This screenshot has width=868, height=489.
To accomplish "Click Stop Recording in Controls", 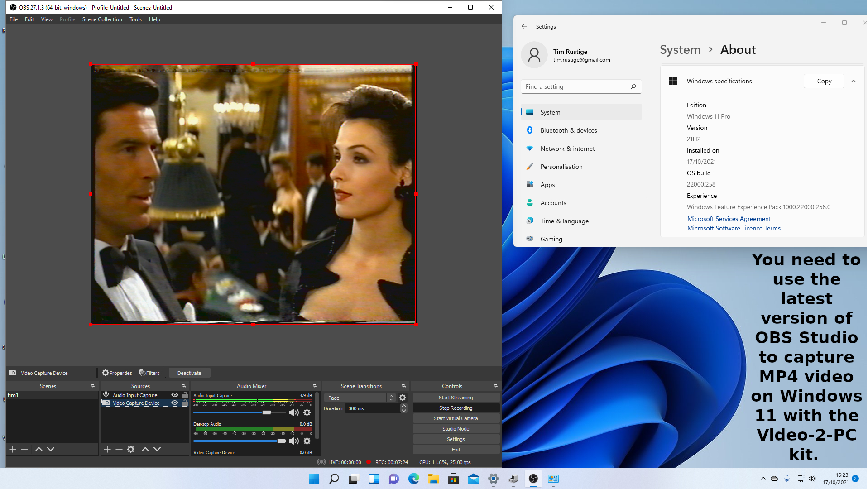I will click(456, 408).
